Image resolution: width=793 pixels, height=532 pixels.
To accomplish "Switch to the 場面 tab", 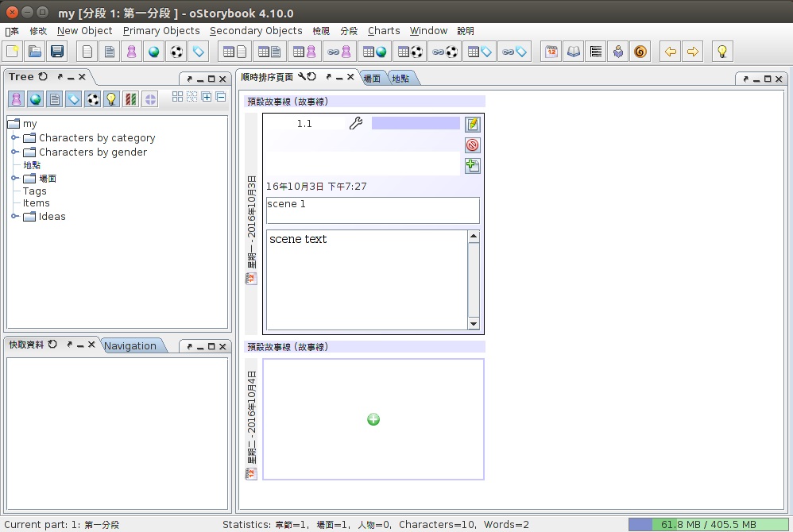I will click(372, 79).
